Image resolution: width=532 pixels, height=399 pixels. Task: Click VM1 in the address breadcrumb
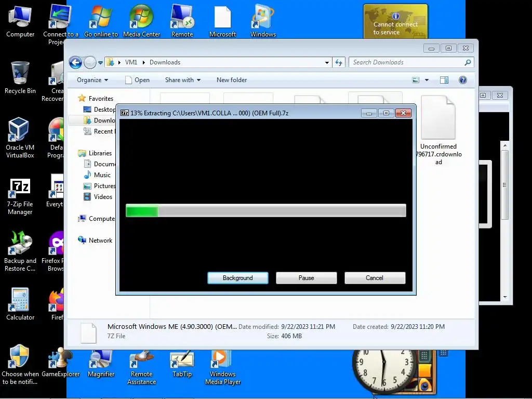pos(131,62)
